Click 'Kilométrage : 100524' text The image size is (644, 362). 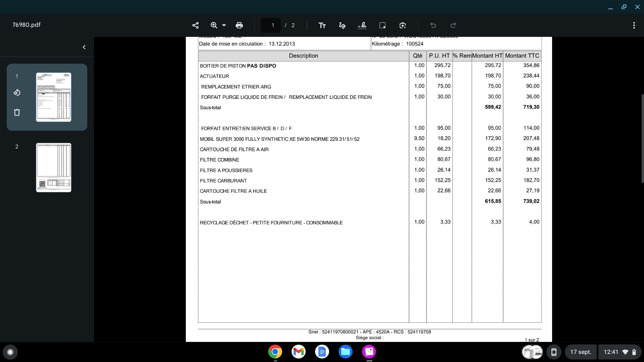click(397, 44)
